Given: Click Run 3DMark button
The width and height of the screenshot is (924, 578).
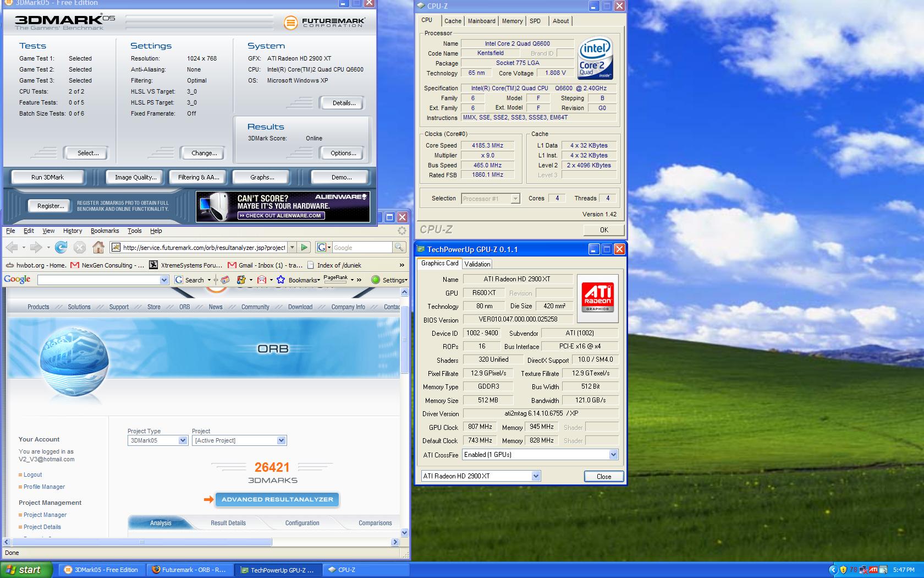Looking at the screenshot, I should 48,177.
